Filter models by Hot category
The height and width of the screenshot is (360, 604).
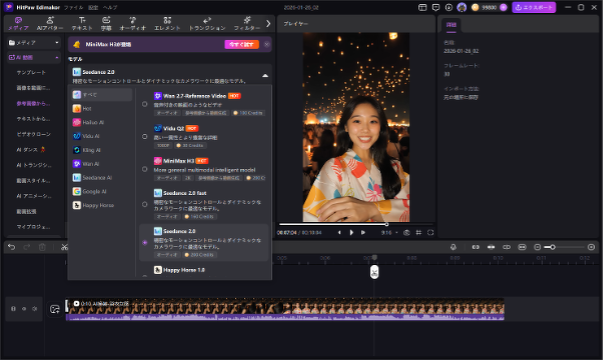coord(102,109)
